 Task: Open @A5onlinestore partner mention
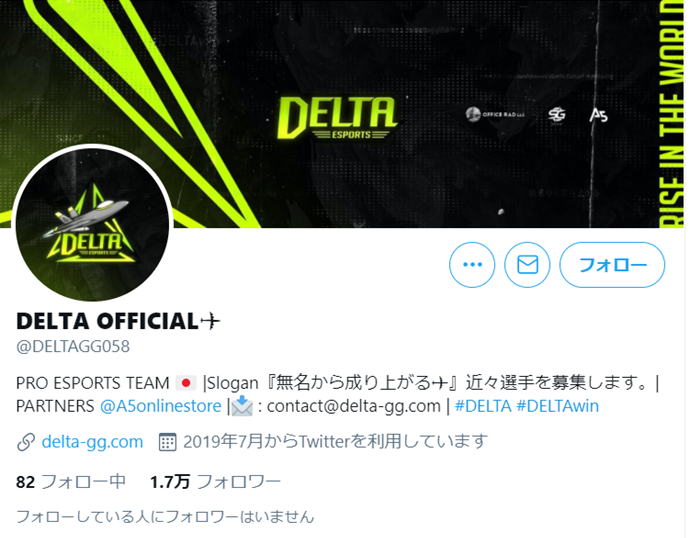[x=161, y=406]
